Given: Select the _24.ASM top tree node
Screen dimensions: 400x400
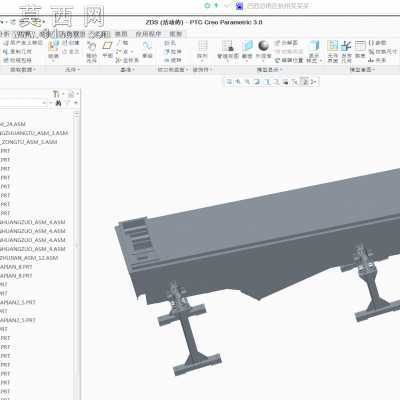Looking at the screenshot, I should (x=13, y=124).
